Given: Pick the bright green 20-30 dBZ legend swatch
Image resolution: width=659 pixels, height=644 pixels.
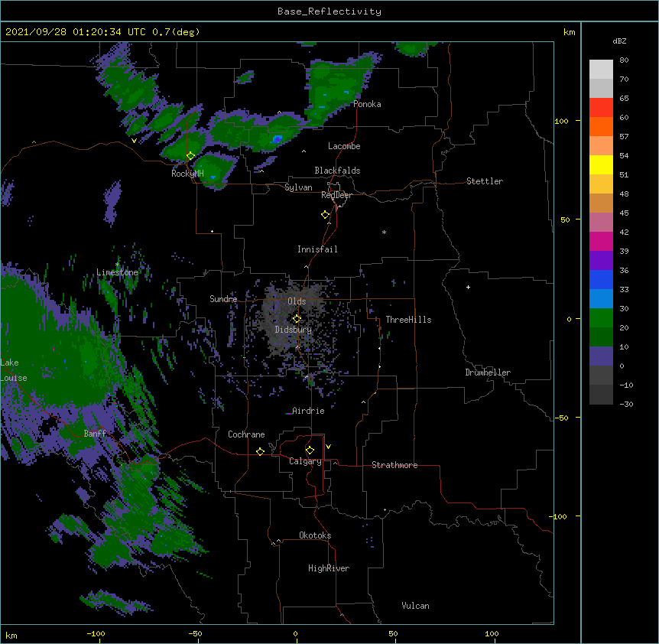Looking at the screenshot, I should point(601,318).
